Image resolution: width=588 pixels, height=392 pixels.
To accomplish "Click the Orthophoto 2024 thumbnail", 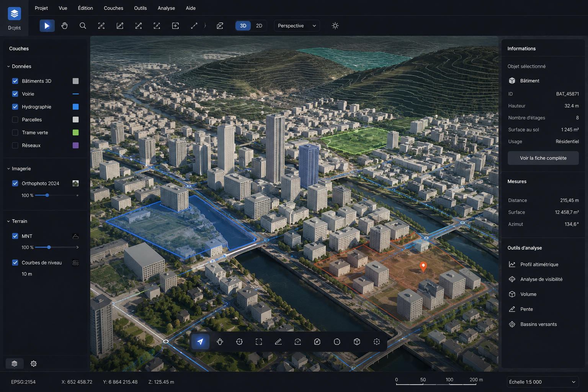I will [x=75, y=183].
